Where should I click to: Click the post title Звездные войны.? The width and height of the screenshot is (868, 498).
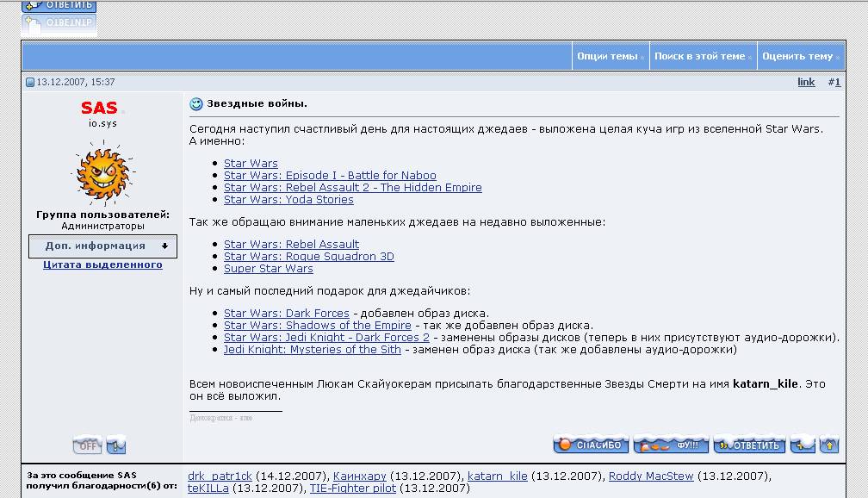tap(257, 103)
